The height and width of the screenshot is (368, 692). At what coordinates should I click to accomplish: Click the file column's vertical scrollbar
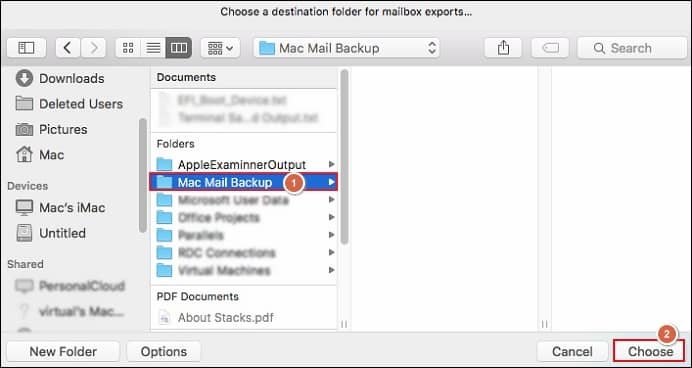tap(344, 157)
